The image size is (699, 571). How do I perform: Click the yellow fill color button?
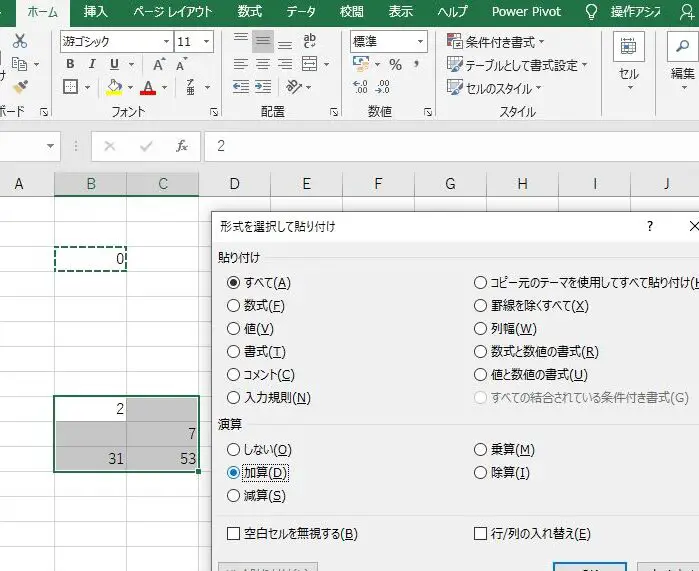point(113,88)
